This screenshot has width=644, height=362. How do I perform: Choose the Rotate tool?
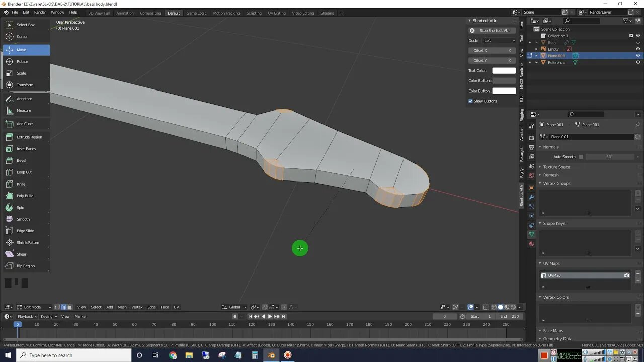pyautogui.click(x=26, y=61)
